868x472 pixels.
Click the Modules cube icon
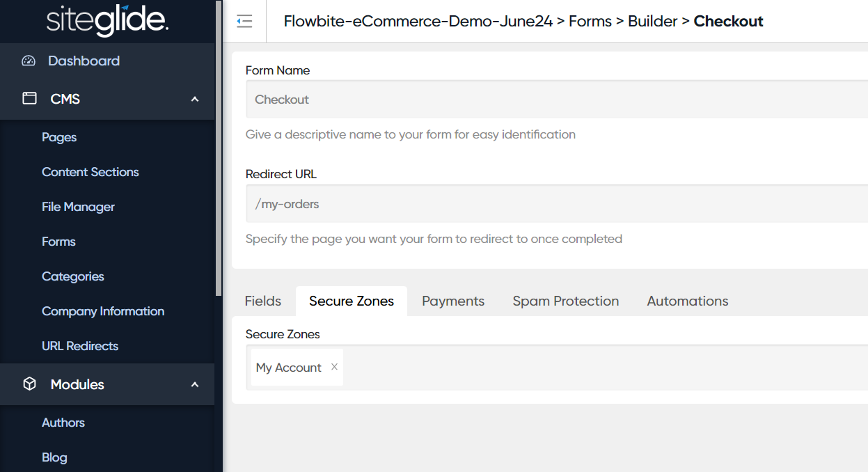tap(29, 384)
